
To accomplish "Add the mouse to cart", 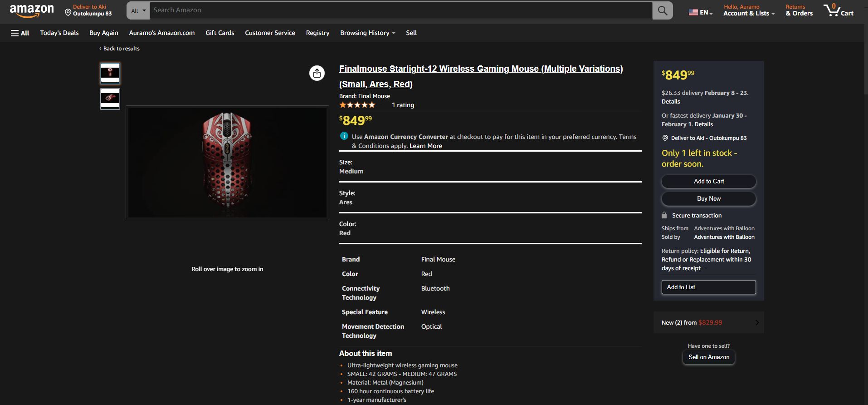I will click(709, 181).
